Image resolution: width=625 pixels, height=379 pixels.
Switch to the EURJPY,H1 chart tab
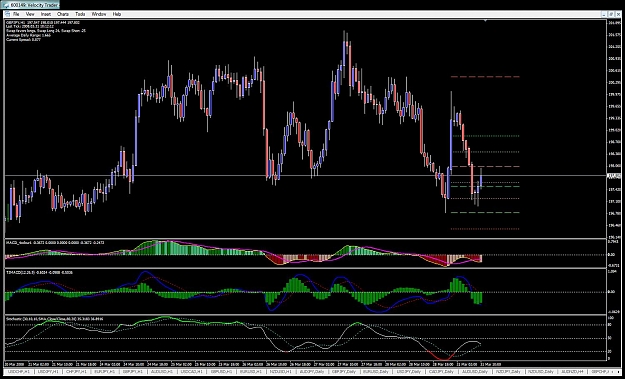(x=104, y=371)
